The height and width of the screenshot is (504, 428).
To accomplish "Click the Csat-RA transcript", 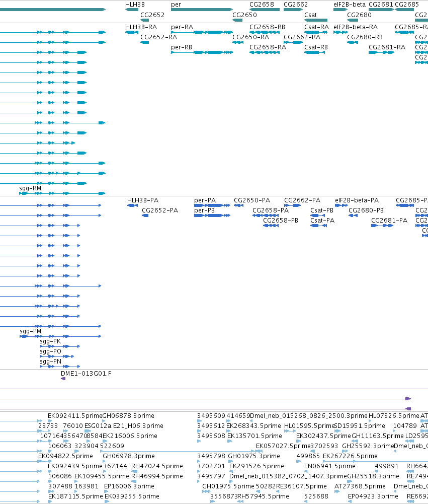I will 316,32.
